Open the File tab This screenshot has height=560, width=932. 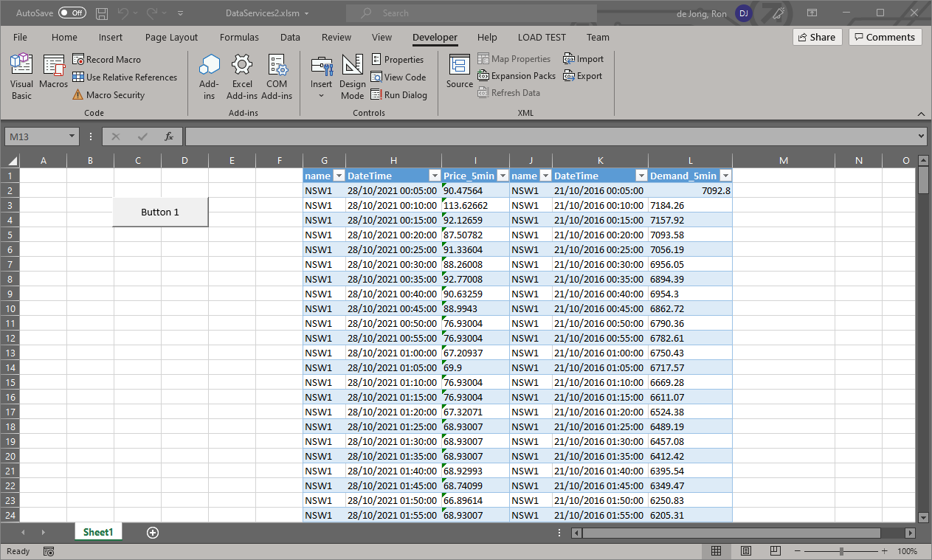point(20,38)
